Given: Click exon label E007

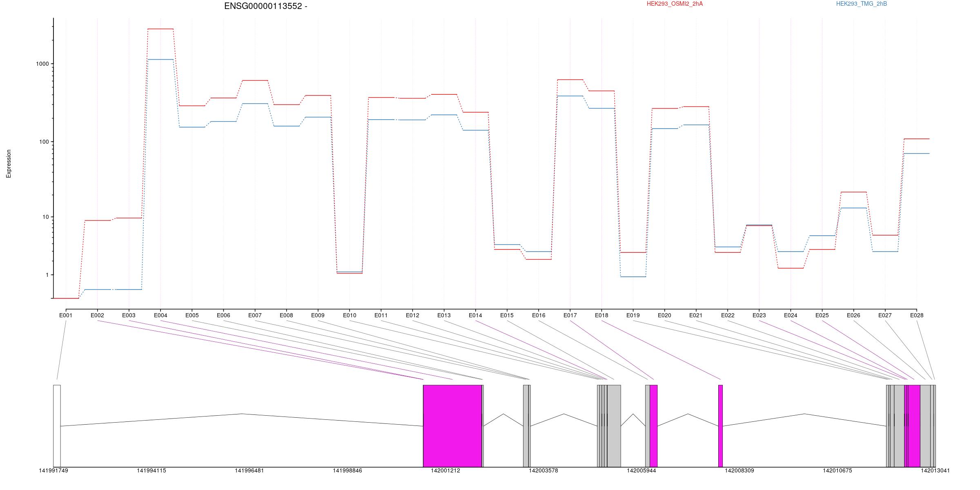Looking at the screenshot, I should coord(255,315).
